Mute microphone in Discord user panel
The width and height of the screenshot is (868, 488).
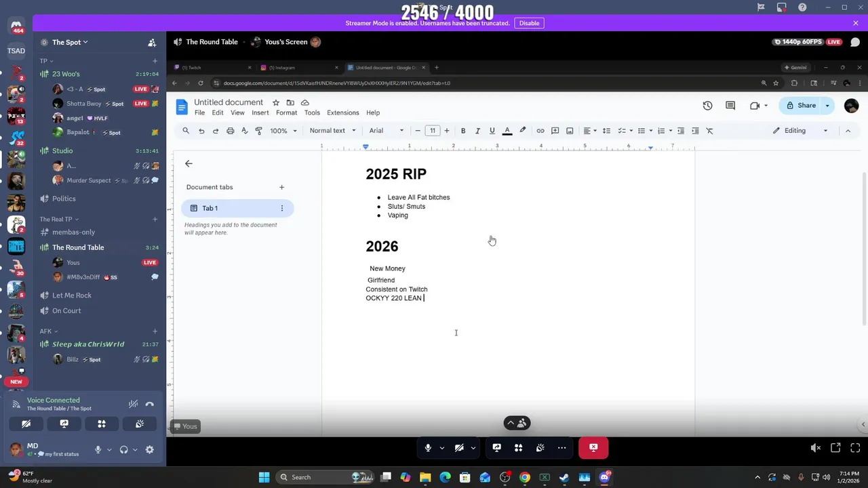pyautogui.click(x=98, y=449)
